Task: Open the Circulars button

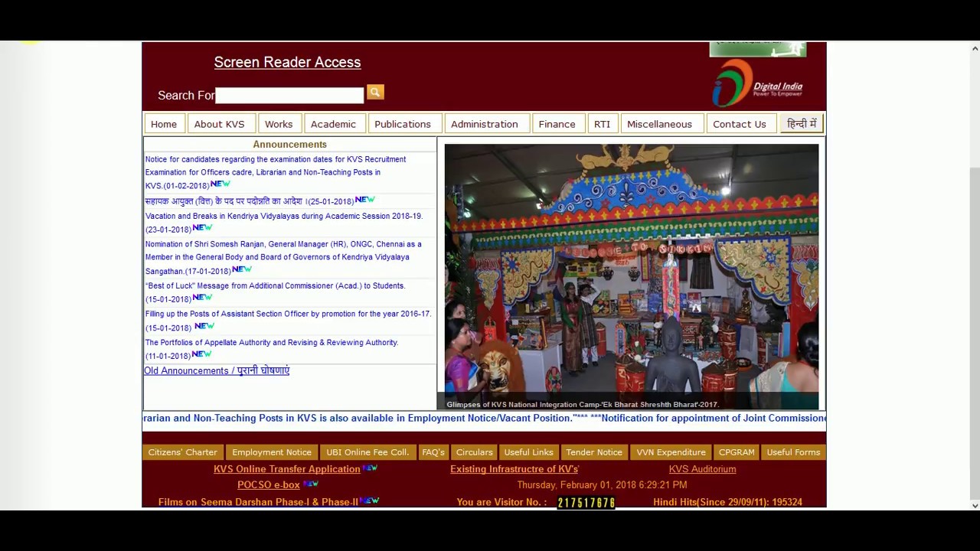Action: coord(474,452)
